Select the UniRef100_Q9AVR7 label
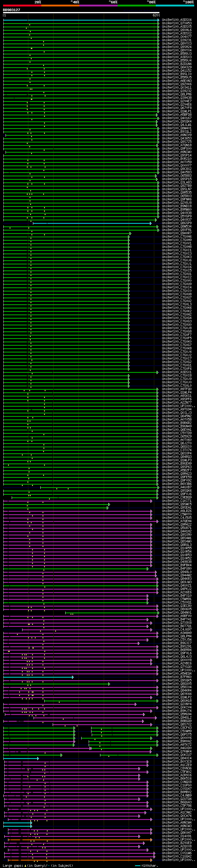 pos(177,233)
